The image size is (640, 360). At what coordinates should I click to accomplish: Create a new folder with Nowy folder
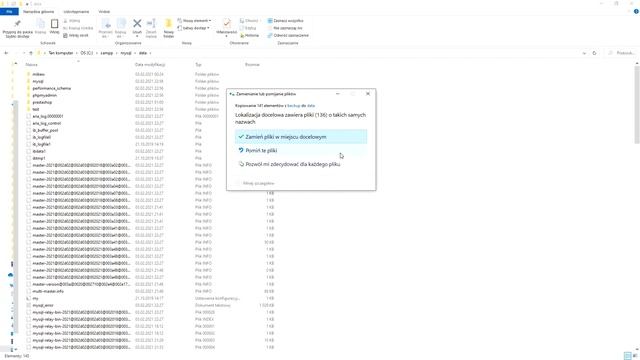point(168,28)
